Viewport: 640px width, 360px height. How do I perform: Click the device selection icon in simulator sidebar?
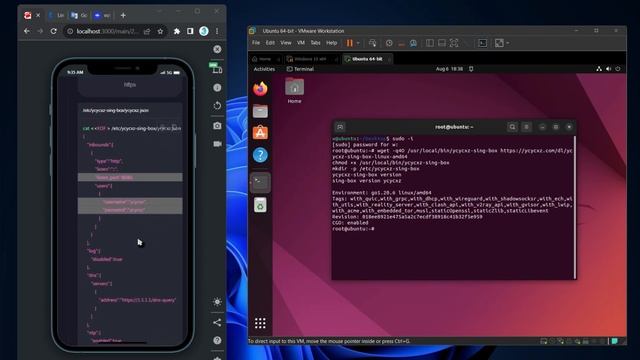[217, 69]
